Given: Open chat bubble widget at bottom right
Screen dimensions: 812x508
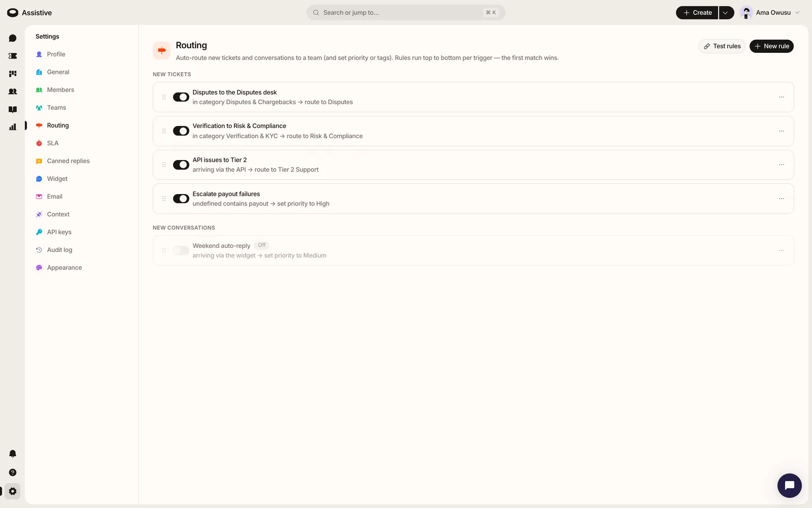Looking at the screenshot, I should click(x=789, y=486).
